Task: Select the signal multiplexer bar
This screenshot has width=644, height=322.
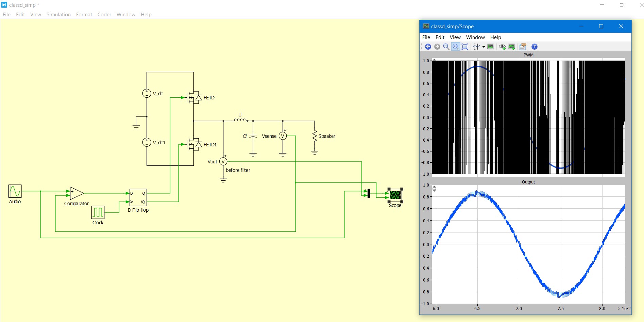Action: [x=369, y=193]
